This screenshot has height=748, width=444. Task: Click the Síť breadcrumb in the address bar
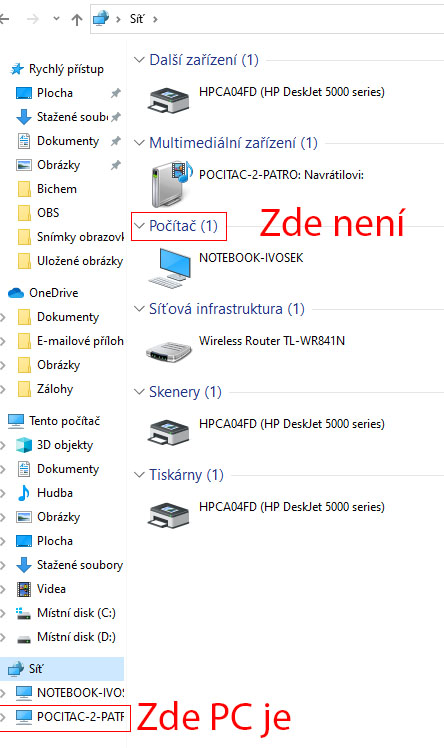click(x=136, y=19)
